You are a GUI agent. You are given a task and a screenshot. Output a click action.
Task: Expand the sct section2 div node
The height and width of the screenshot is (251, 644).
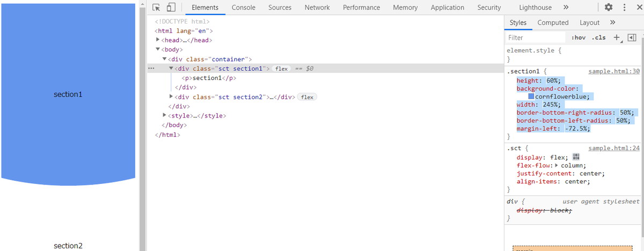click(x=171, y=97)
